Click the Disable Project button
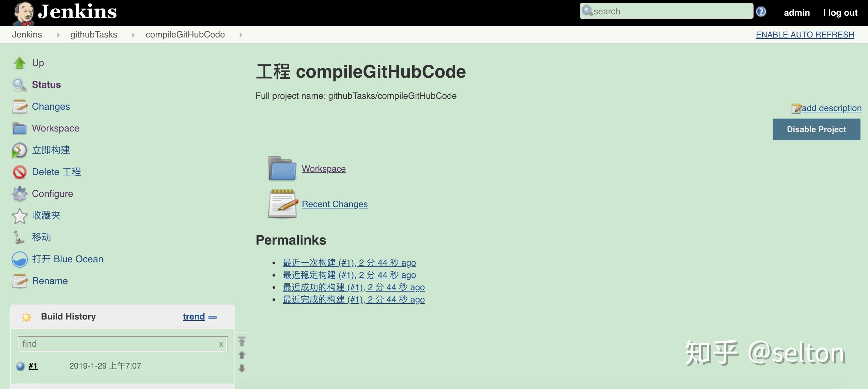The image size is (868, 389). [816, 129]
